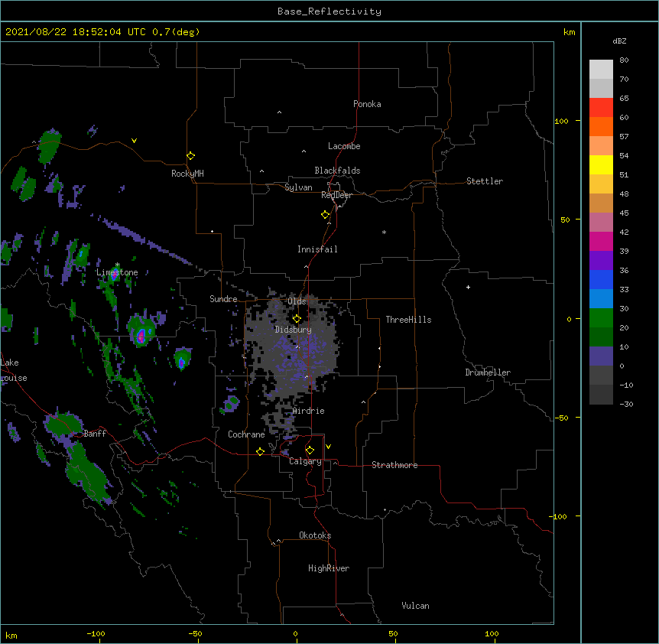Click the asterisk marker above Limestone label
Image resolution: width=659 pixels, height=644 pixels.
pyautogui.click(x=118, y=265)
